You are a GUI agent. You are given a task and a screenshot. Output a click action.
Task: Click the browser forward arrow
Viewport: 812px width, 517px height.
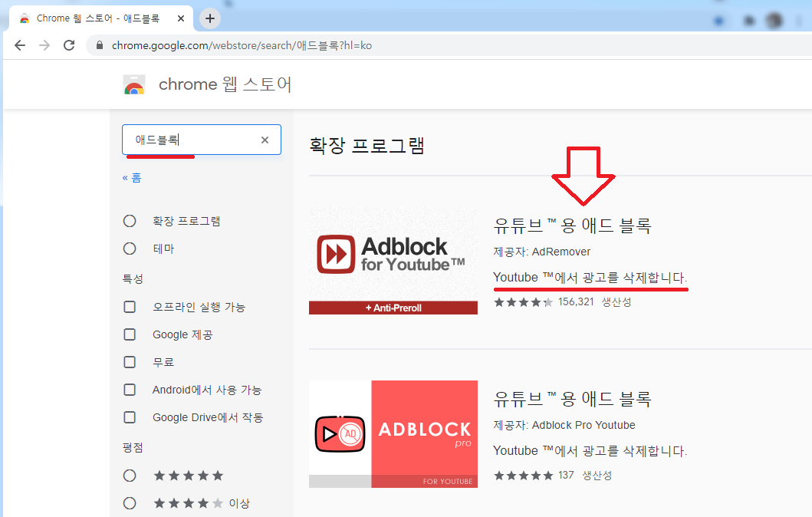click(x=44, y=45)
